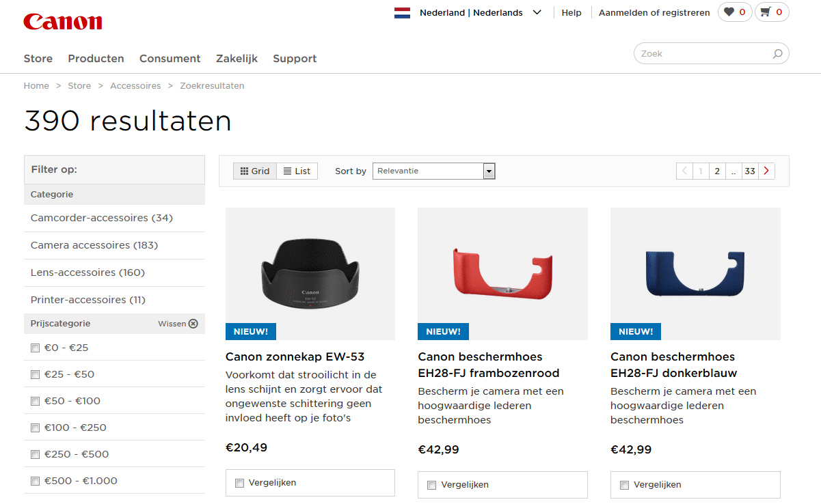Clear price filter with Wissen icon
821x504 pixels.
[193, 324]
